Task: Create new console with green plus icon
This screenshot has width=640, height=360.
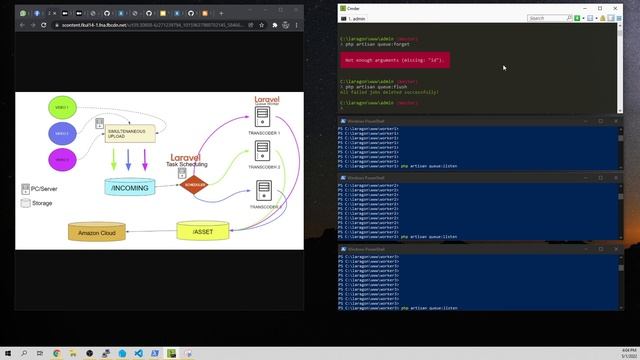Action: [577, 18]
